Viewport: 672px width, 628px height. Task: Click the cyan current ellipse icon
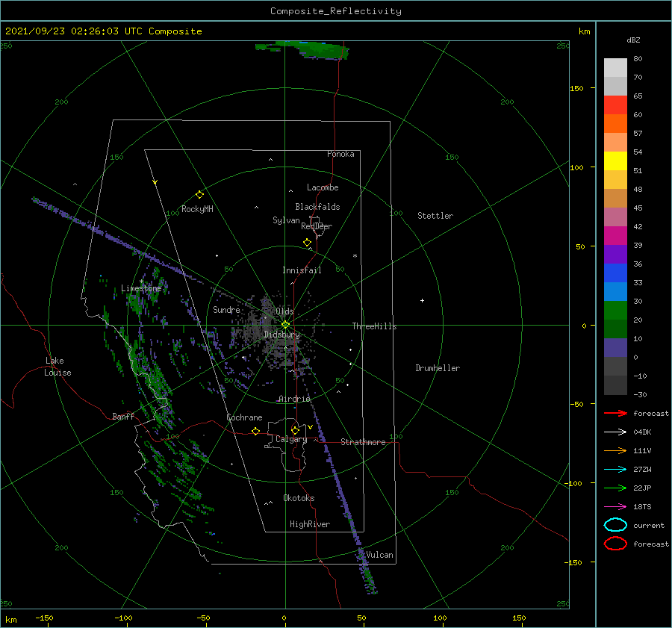click(615, 525)
